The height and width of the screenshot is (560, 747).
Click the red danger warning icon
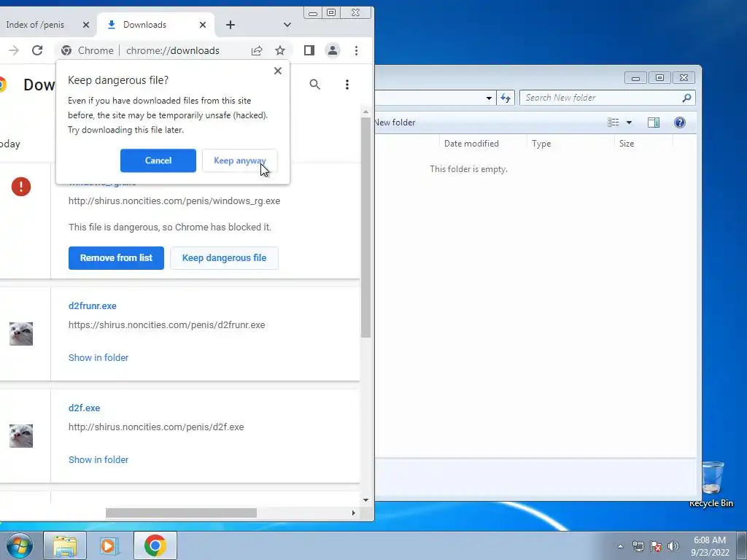coord(21,187)
